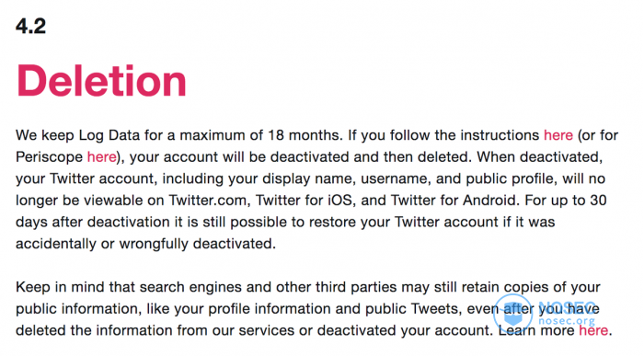The image size is (644, 356).
Task: Click the words 'display name' in first paragraph
Action: click(307, 179)
